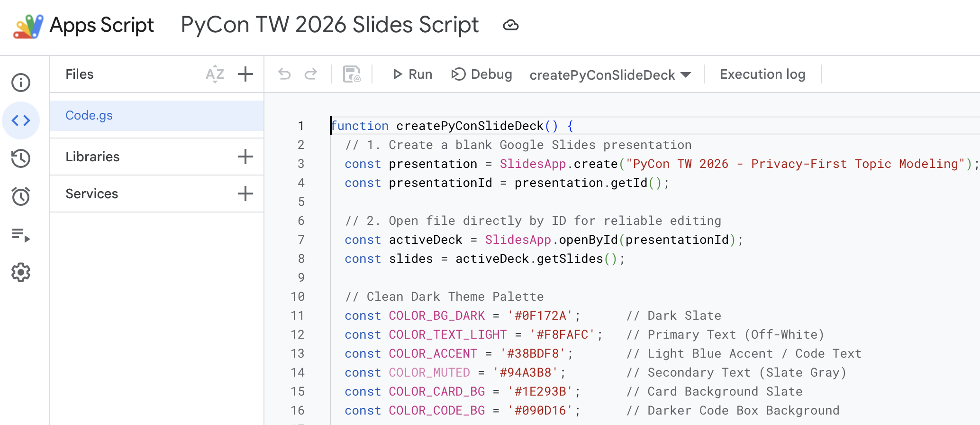Click the cloud save status icon
The height and width of the screenshot is (425, 980).
510,25
